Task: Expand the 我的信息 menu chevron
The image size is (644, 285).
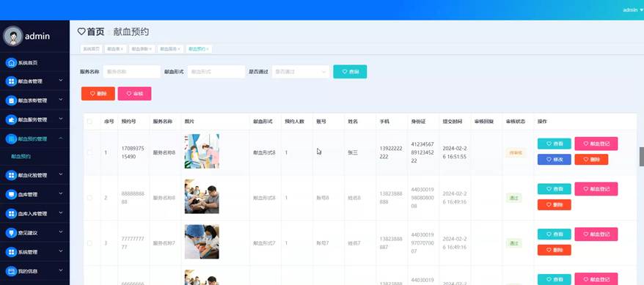Action: click(x=61, y=270)
